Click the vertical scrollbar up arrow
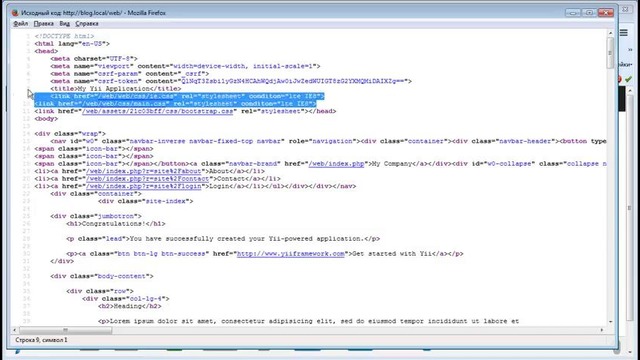This screenshot has width=640, height=360. coord(611,33)
